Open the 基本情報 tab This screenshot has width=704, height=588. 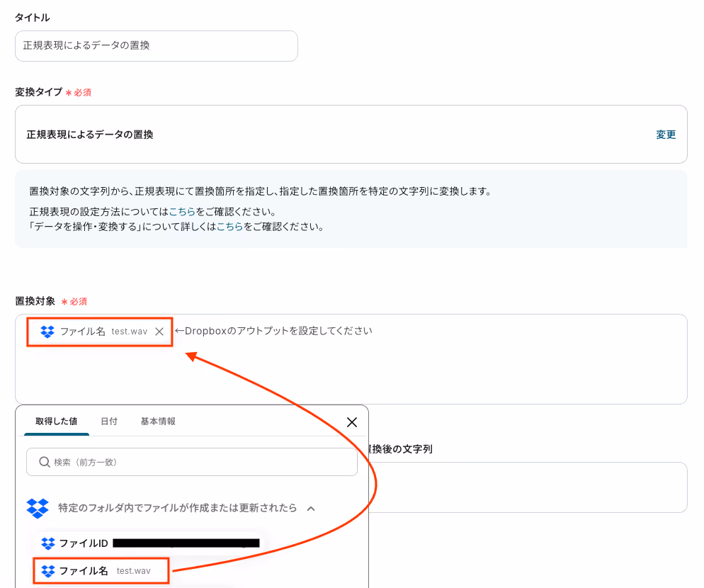click(158, 422)
